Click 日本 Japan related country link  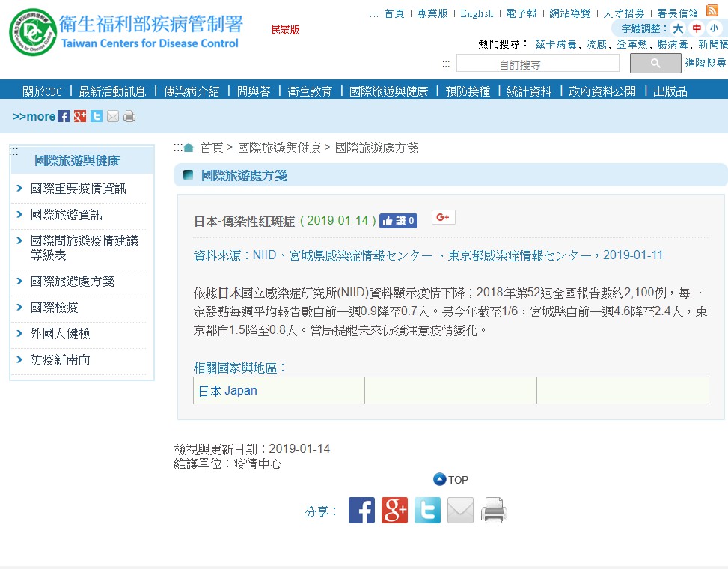pyautogui.click(x=227, y=391)
